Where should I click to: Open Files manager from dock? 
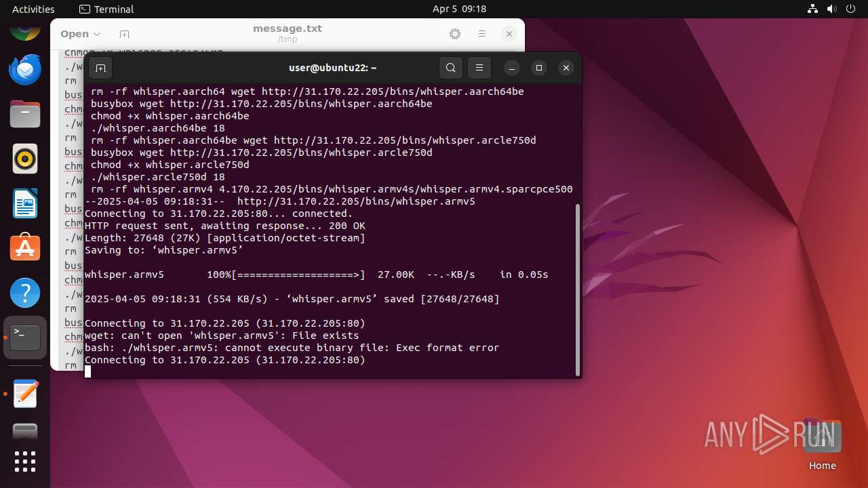25,114
